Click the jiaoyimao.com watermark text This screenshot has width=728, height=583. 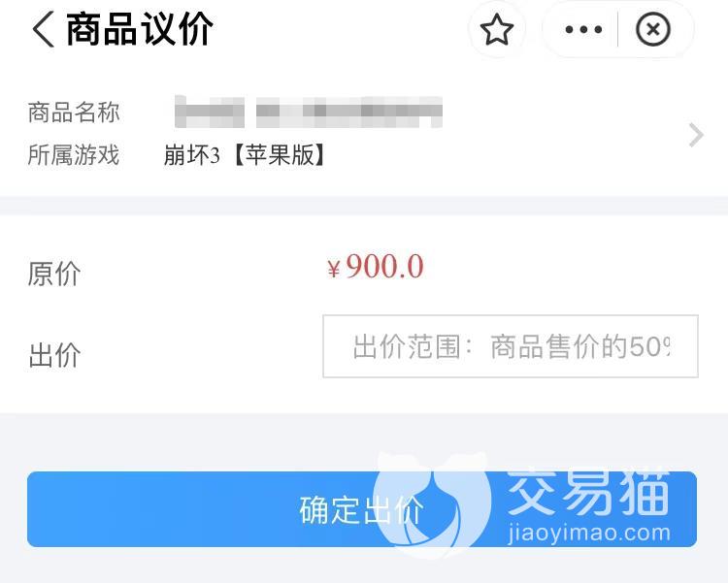589,533
